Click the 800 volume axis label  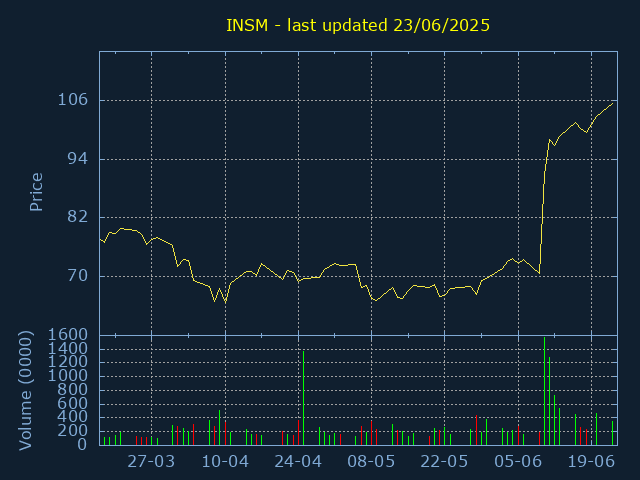coord(73,390)
